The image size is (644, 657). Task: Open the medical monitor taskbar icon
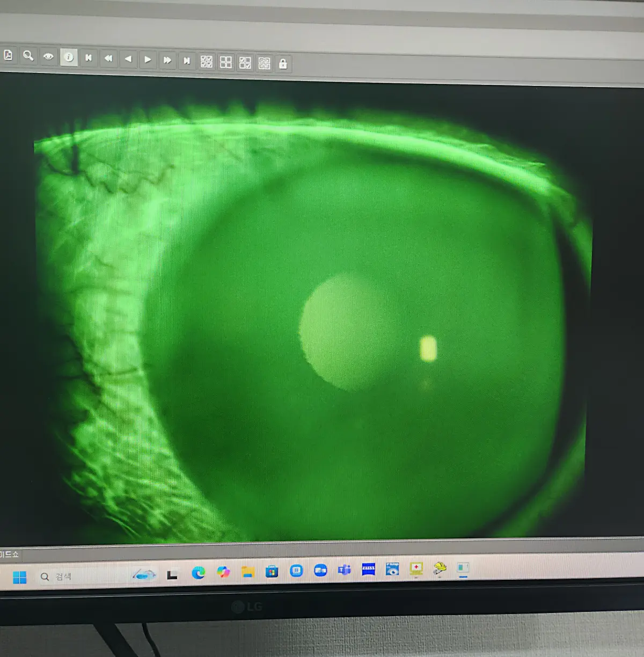(x=416, y=568)
